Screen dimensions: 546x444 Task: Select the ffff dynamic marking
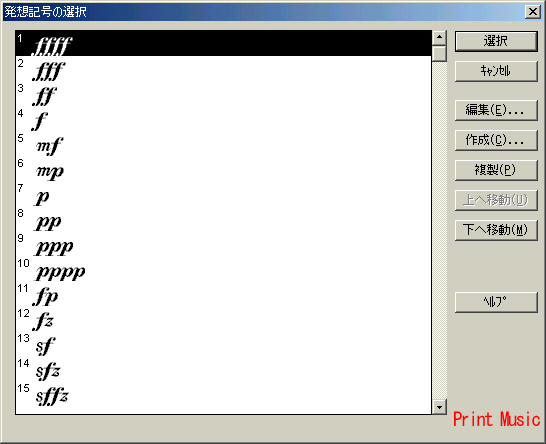(223, 43)
